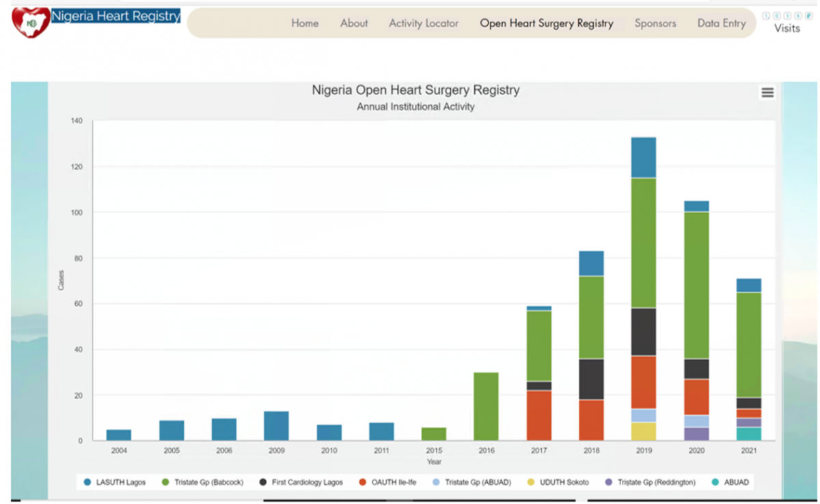Viewport: 820px width, 504px height.
Task: Click the 2016 bar in the chart
Action: (x=486, y=406)
